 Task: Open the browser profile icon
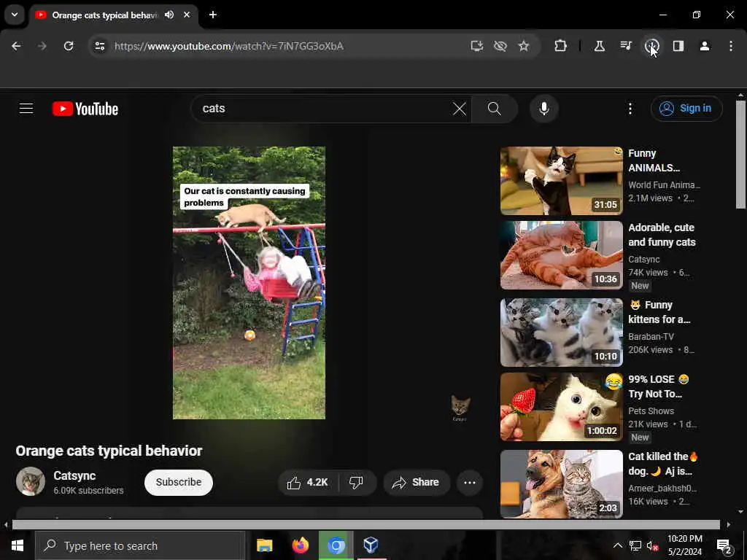[x=705, y=46]
